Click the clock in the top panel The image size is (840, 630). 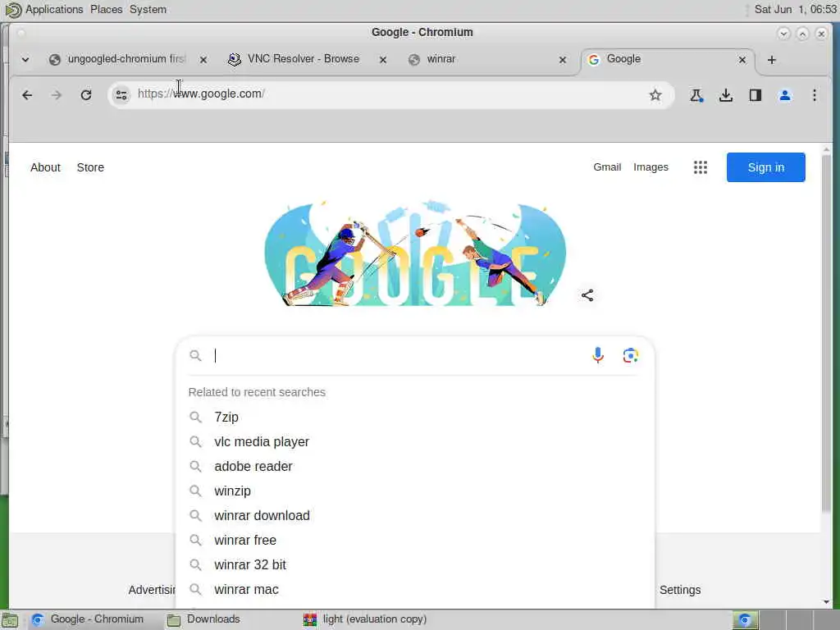(795, 10)
